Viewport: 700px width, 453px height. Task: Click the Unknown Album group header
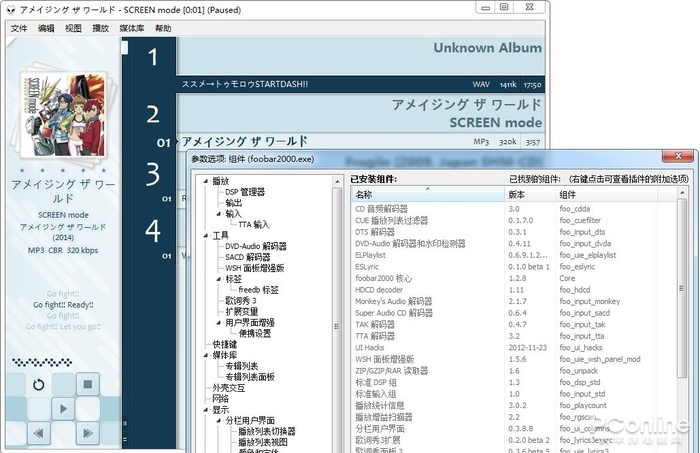tap(361, 55)
